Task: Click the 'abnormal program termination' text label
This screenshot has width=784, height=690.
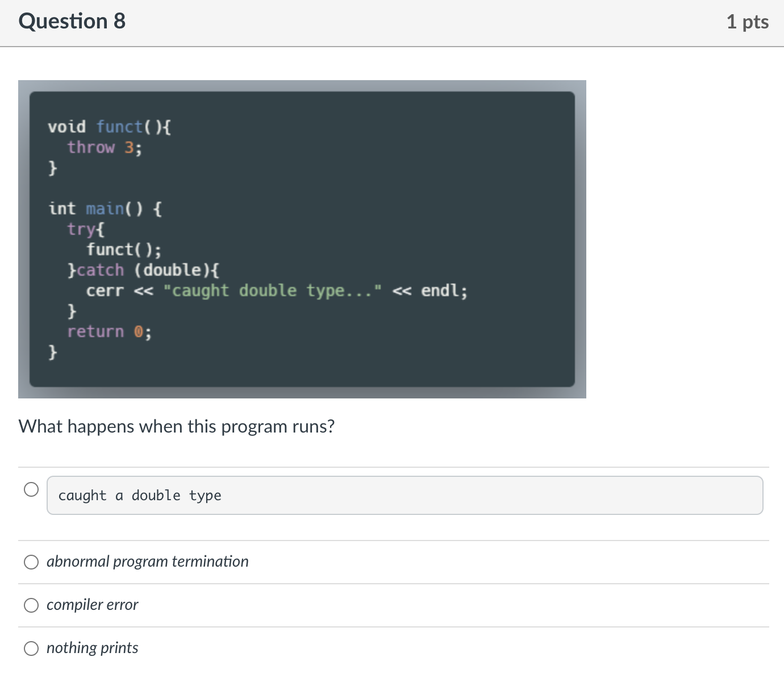Action: pos(147,562)
